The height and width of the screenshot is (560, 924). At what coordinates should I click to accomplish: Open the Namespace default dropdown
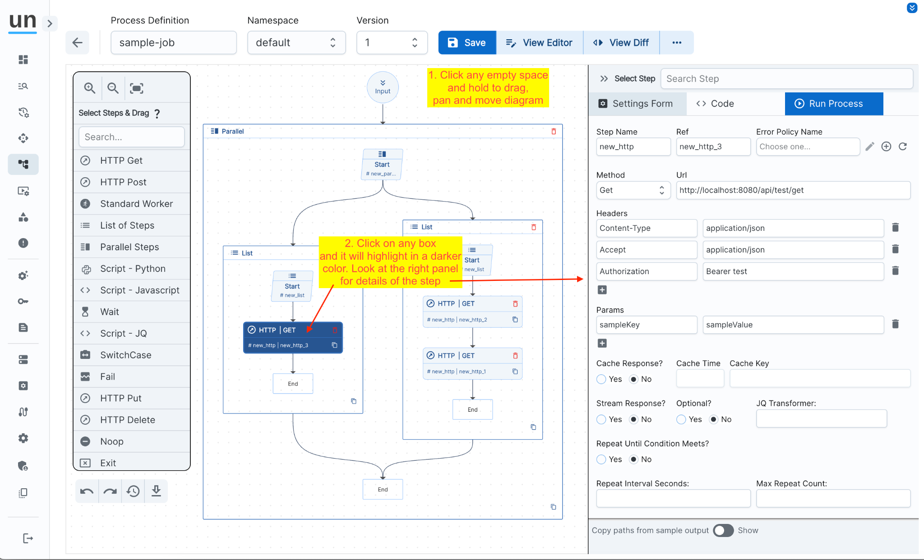click(x=296, y=43)
